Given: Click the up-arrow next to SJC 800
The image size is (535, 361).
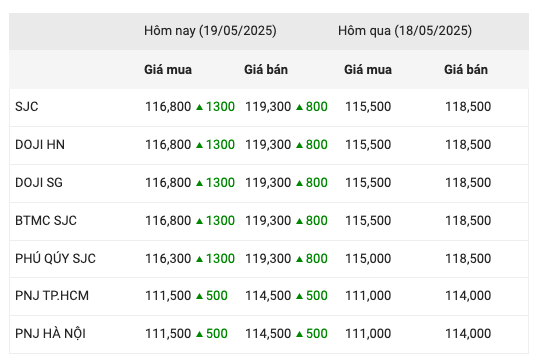Looking at the screenshot, I should pyautogui.click(x=300, y=107).
